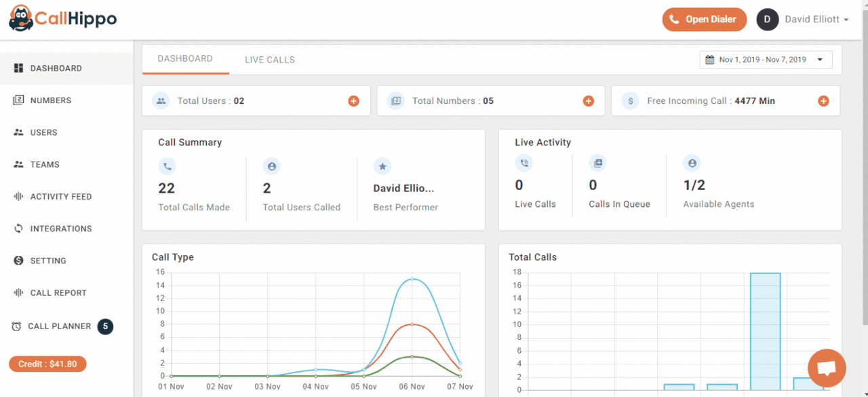Click the plus icon on Free Incoming Call
Screen dimensions: 868x397
point(823,101)
